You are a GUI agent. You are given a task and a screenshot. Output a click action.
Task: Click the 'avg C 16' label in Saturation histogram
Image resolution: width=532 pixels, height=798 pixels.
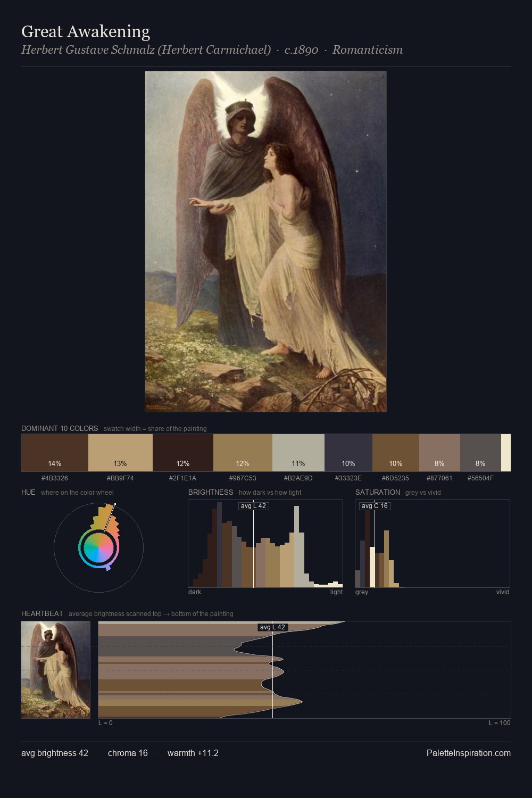tap(375, 506)
